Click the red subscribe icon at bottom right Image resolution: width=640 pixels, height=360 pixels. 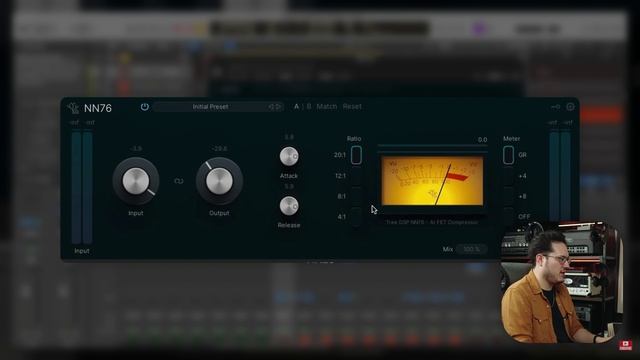point(625,345)
